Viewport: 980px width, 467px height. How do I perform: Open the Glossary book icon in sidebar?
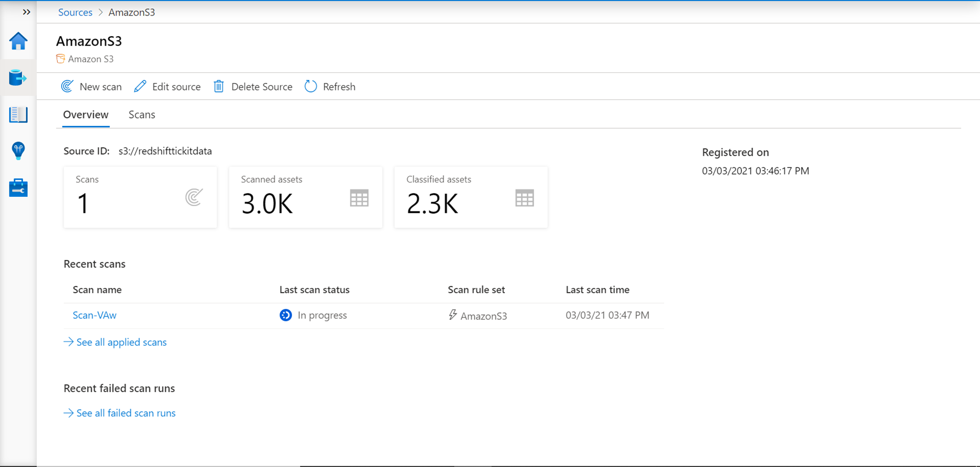tap(18, 115)
